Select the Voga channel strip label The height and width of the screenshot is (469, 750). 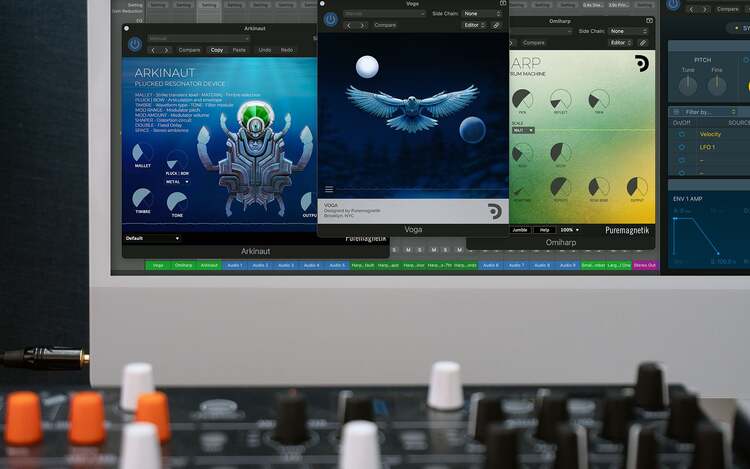[158, 265]
